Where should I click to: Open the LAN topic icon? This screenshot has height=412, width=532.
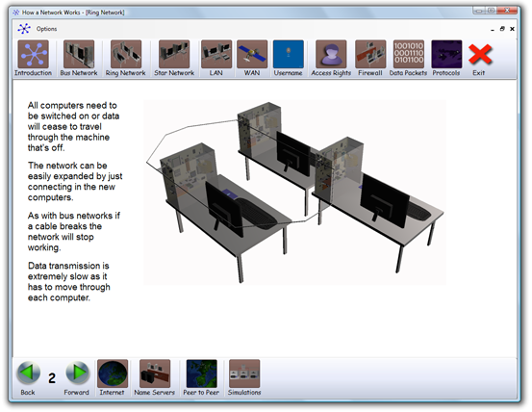(x=216, y=54)
